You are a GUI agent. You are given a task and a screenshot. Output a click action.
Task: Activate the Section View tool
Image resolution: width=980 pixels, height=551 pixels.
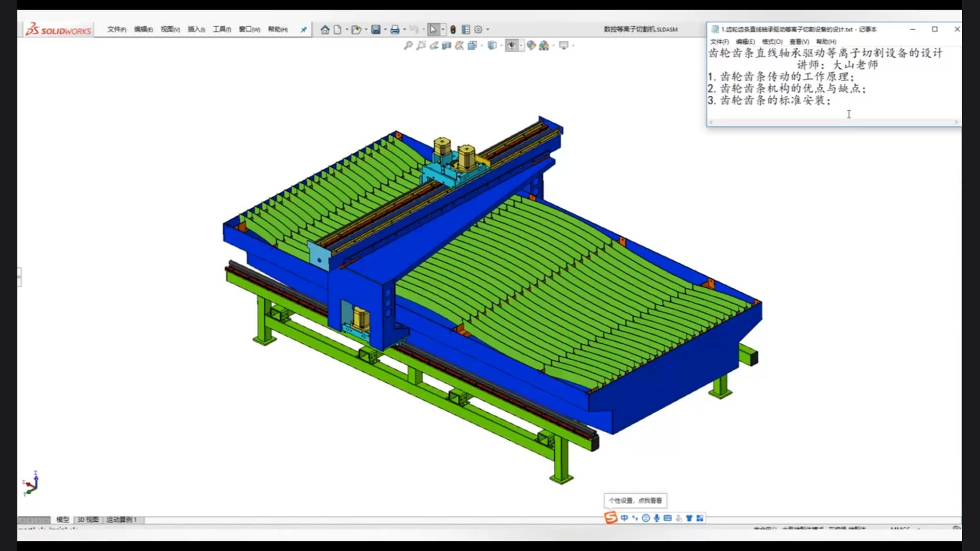447,45
